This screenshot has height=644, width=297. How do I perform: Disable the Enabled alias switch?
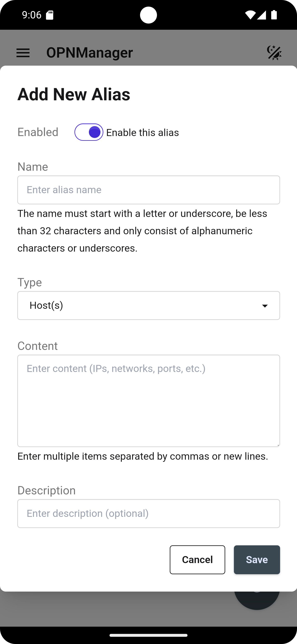pos(89,132)
